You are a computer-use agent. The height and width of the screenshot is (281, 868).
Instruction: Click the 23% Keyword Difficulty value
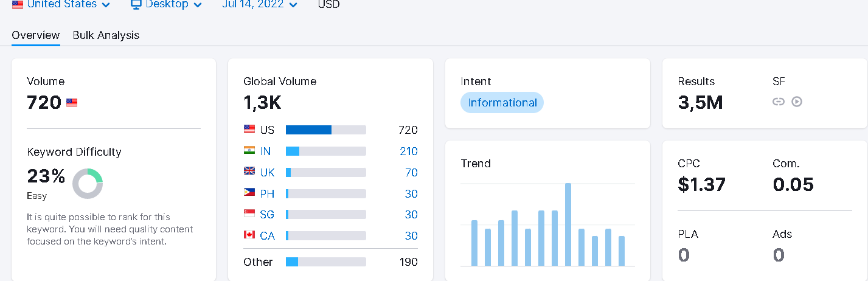(x=46, y=176)
